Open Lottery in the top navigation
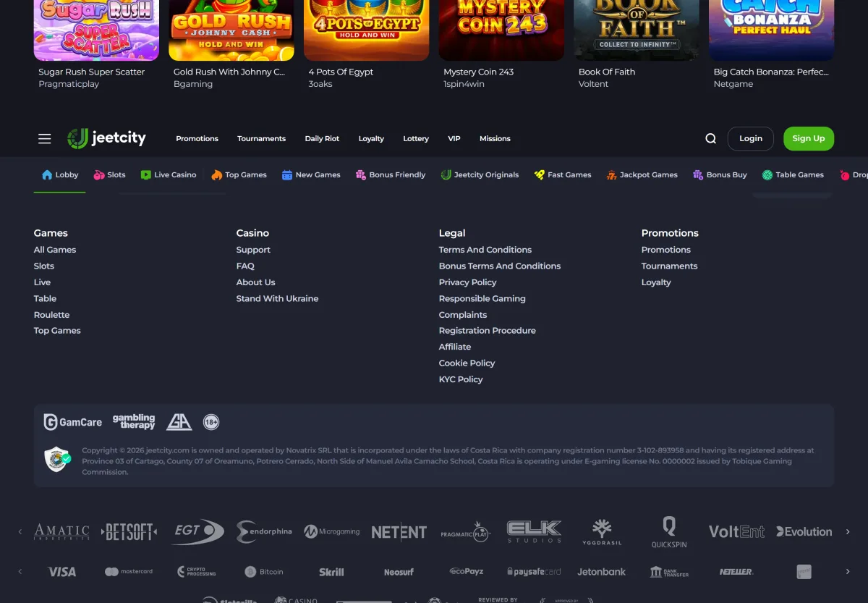This screenshot has height=603, width=868. (x=416, y=138)
